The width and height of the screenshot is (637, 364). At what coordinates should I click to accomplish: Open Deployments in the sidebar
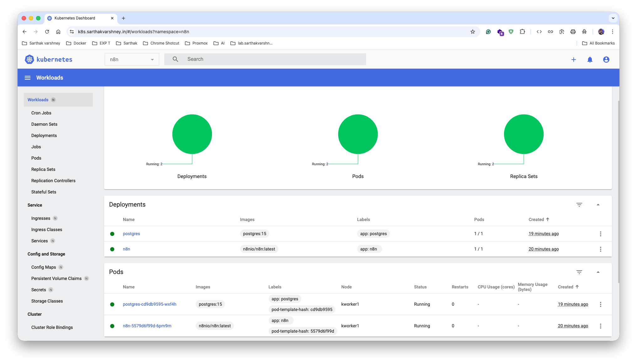tap(44, 135)
